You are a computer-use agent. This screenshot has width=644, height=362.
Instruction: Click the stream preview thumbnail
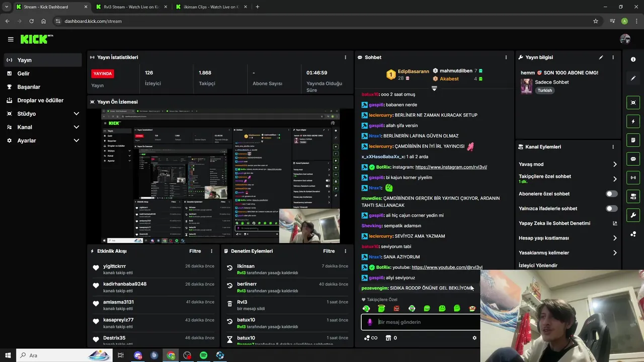pos(220,176)
